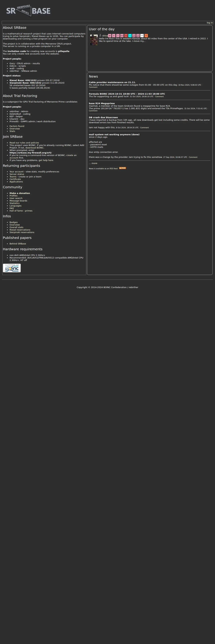
Task: Open Overview under About Trial Factoring
Action: click(x=15, y=129)
